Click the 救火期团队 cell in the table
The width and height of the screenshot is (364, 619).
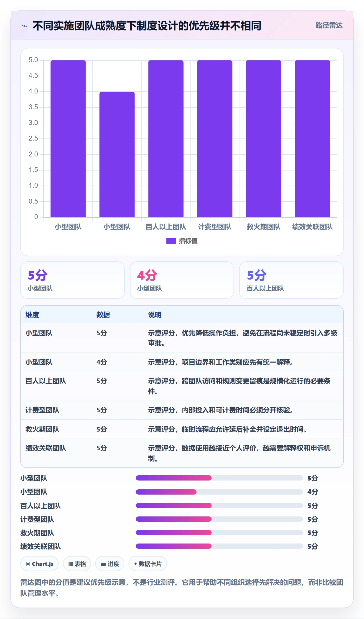click(42, 429)
